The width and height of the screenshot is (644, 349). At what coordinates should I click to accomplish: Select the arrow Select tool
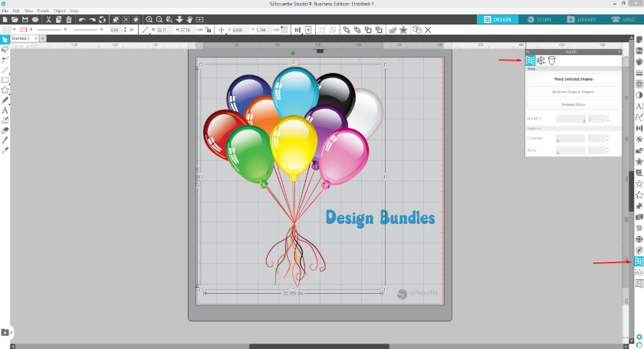point(5,39)
